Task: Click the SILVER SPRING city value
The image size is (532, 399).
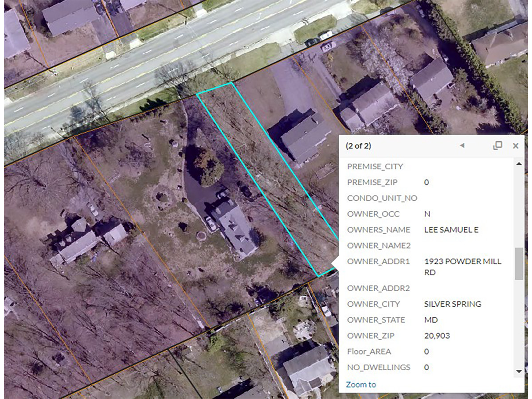Action: pyautogui.click(x=453, y=304)
